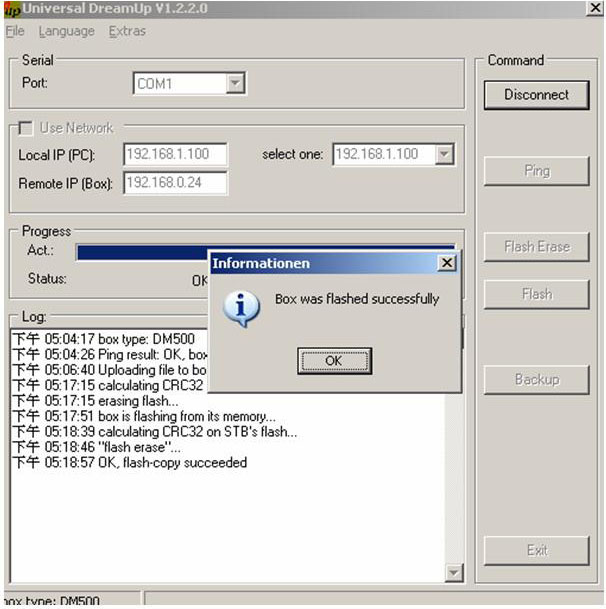Click the Disconnect button
Screen dimensions: 606x609
coord(536,95)
